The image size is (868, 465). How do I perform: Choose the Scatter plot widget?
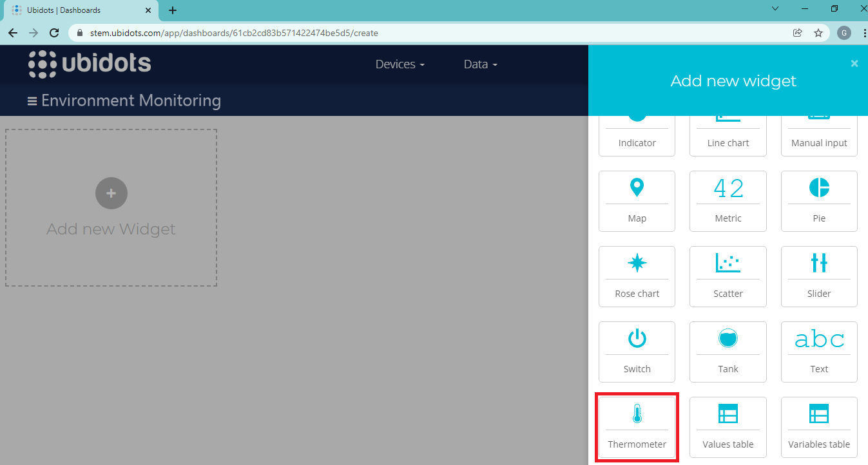click(728, 276)
